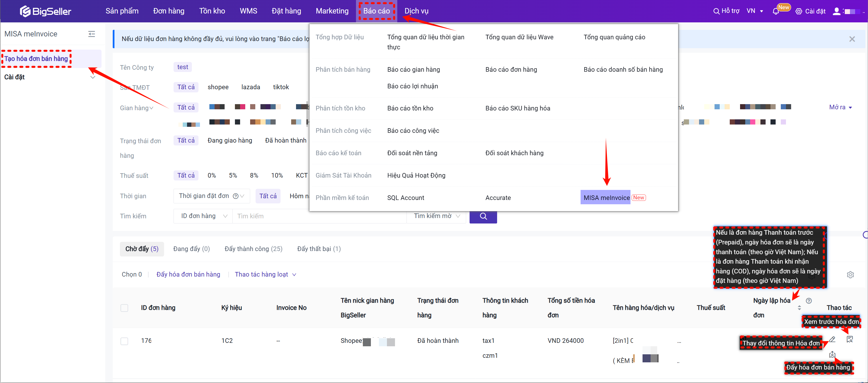Switch to the Đẩy thành công tab
The width and height of the screenshot is (868, 383).
point(253,249)
